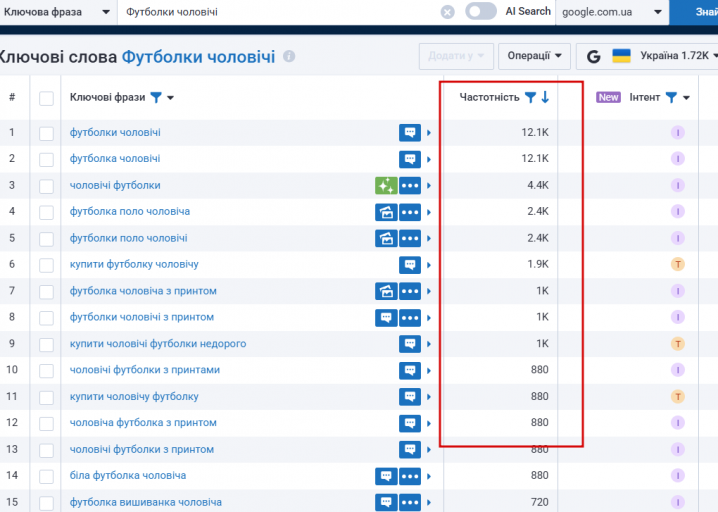Screen dimensions: 718x512
Task: Click three-dots icon in футболка вишиванка чоловіча row
Action: (x=410, y=502)
